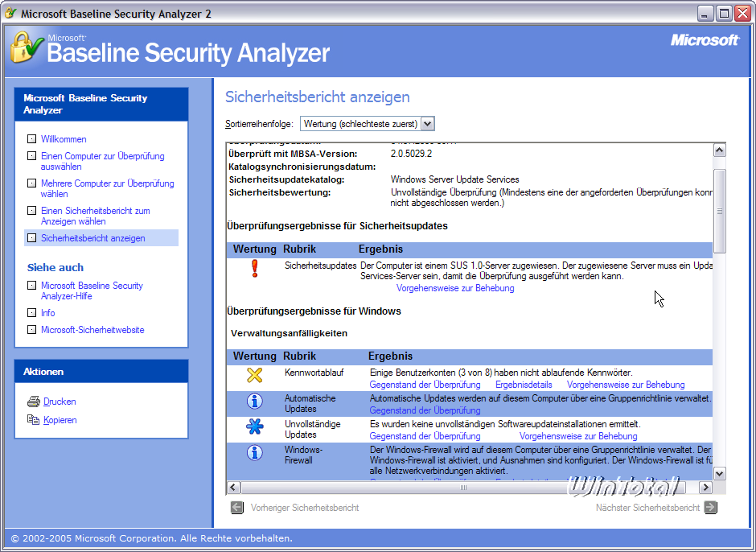Open Gegenstand der Überprüfung for Automatische Updates

(425, 410)
